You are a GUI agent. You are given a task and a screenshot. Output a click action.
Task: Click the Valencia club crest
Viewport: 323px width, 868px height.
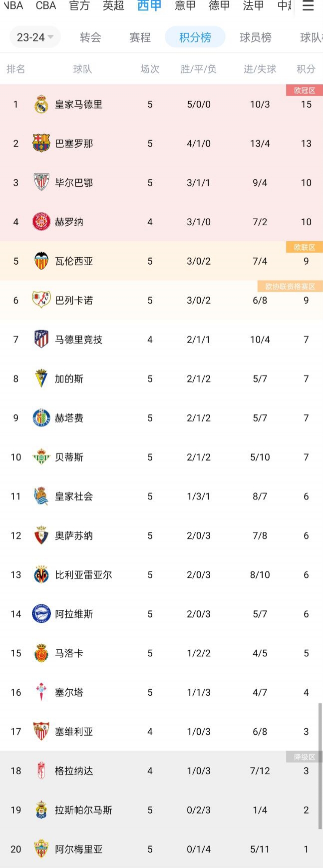[41, 261]
